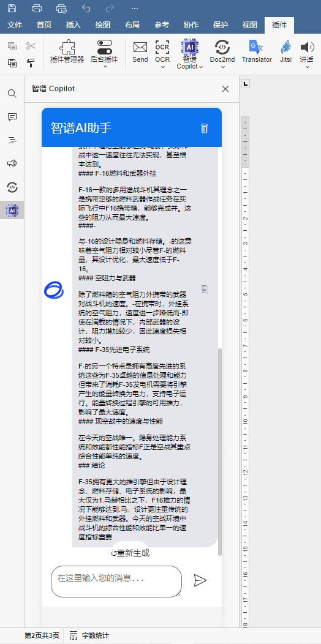Click the chat panel vertical scrollbar
Image resolution: width=321 pixels, height=644 pixels.
click(220, 452)
